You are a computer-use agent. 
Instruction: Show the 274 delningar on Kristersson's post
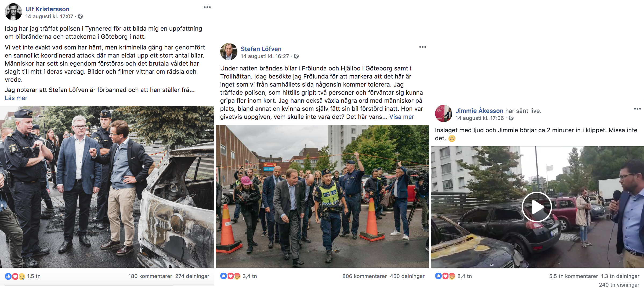point(192,276)
